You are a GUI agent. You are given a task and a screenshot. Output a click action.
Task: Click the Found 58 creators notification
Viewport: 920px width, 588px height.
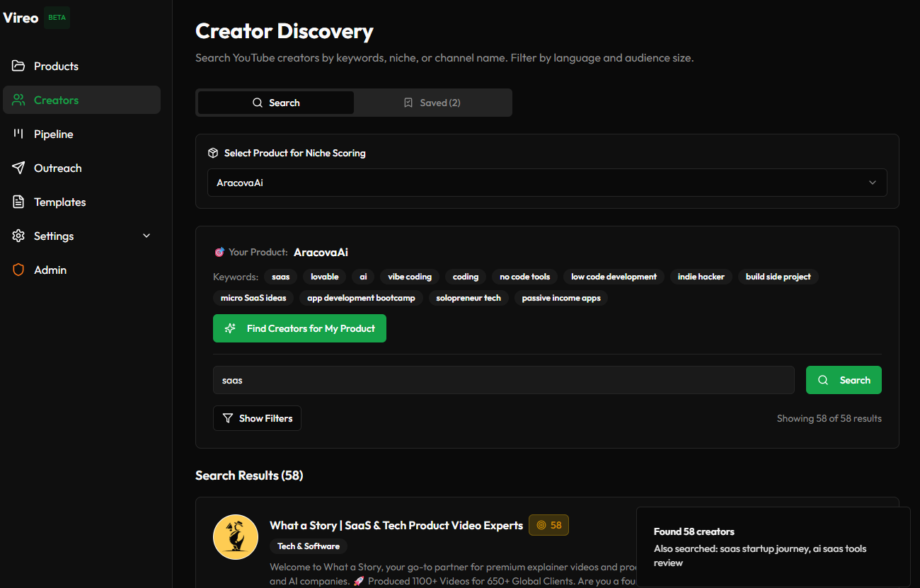pos(773,546)
